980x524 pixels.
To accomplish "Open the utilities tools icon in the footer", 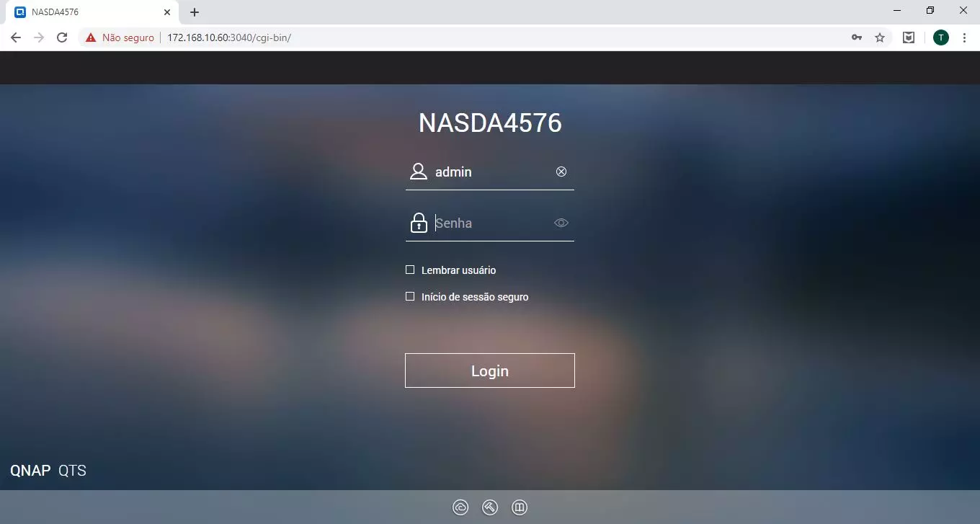I will click(490, 507).
